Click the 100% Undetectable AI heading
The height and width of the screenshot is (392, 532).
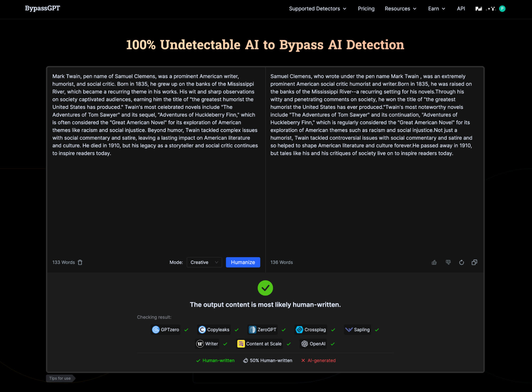[265, 44]
